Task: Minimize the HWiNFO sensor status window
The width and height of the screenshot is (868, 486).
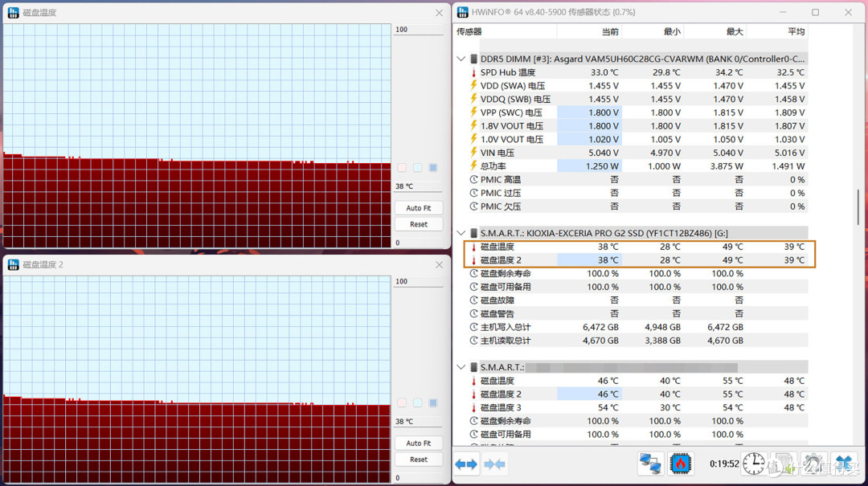Action: [783, 12]
